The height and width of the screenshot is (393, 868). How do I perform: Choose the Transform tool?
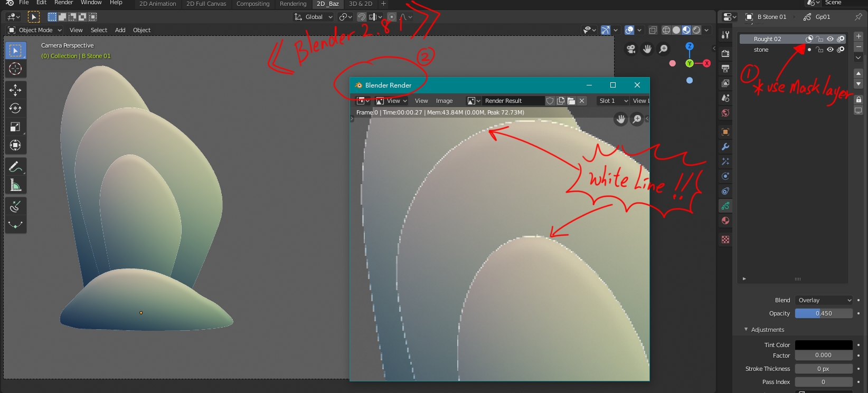click(x=15, y=145)
